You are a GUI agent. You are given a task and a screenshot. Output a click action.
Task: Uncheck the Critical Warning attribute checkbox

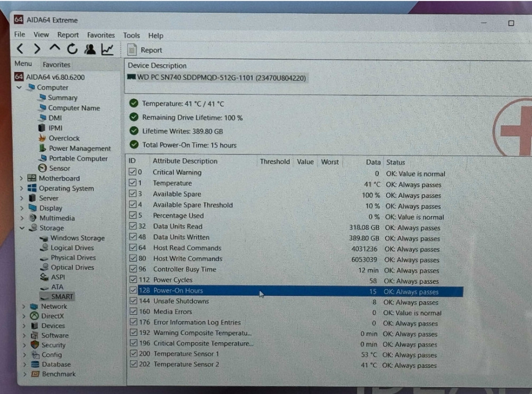[x=133, y=173]
